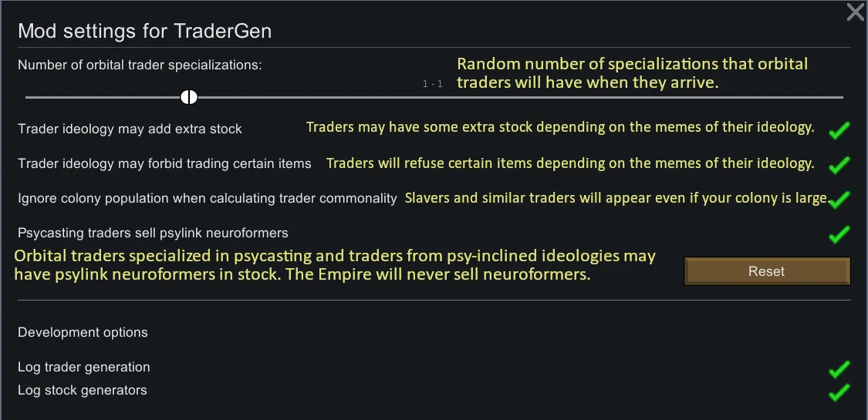Click the "Development options" heading
The height and width of the screenshot is (420, 868).
(83, 333)
